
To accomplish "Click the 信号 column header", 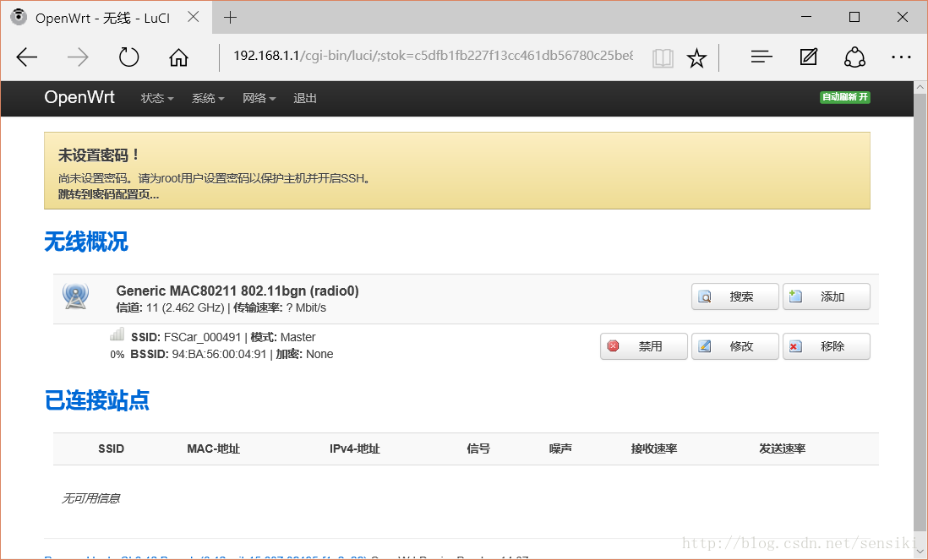I will 478,449.
